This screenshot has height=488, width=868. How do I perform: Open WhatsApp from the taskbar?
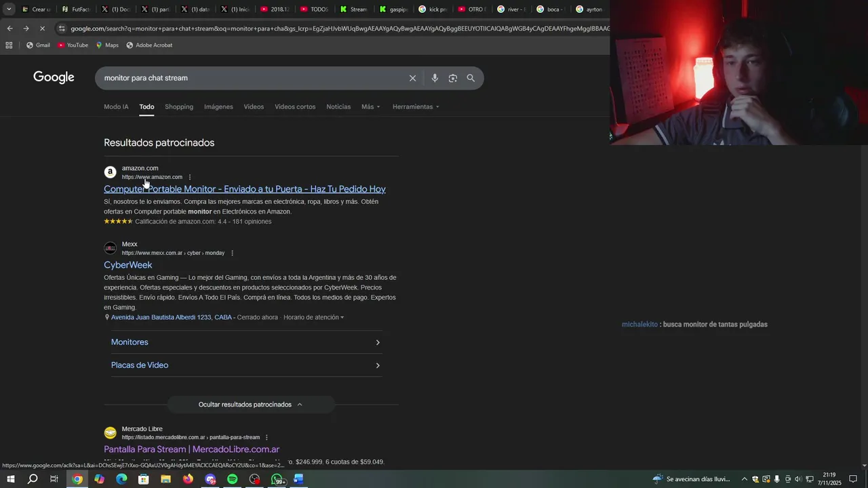(277, 479)
